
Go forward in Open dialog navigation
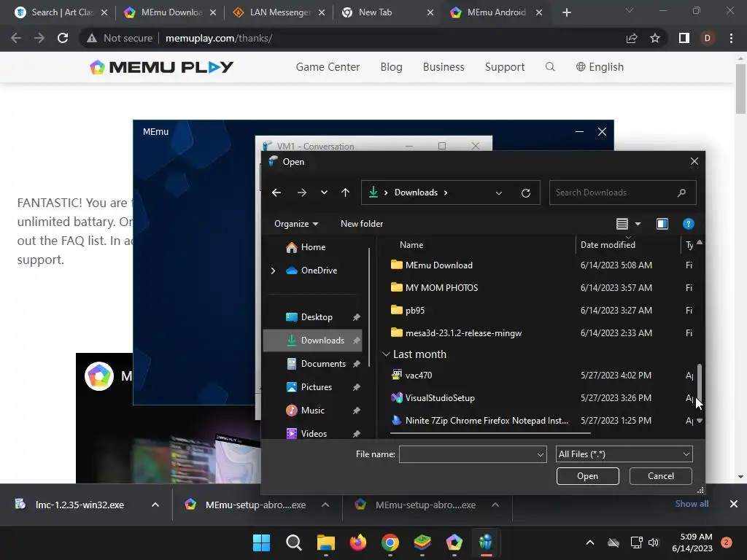coord(301,192)
